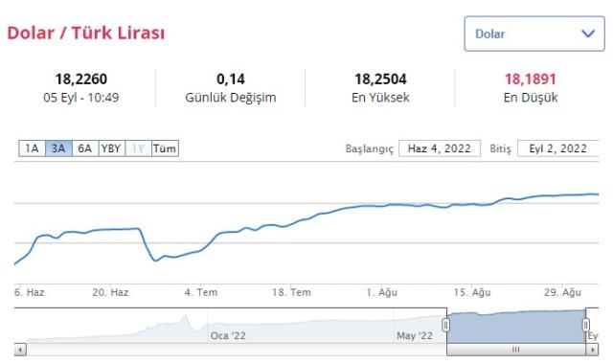Click the scrollbar left arrow button
Screen dimensions: 613x364
20,349
